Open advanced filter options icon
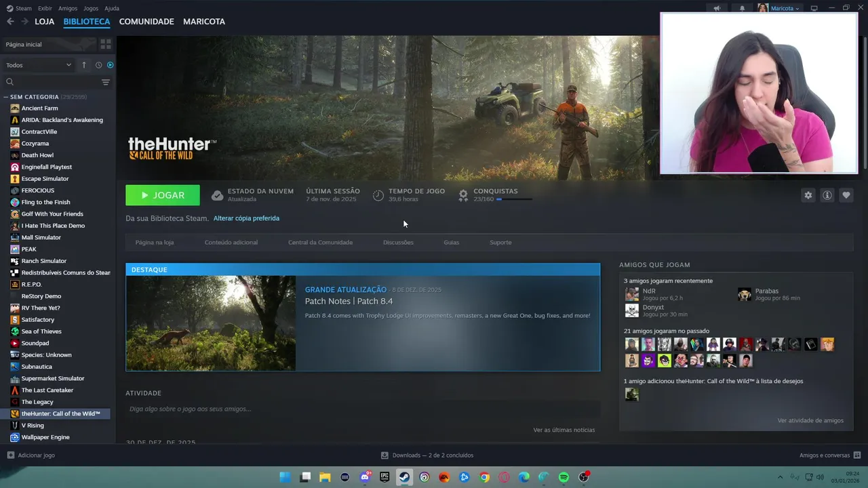Screen dimensions: 868x488 [x=106, y=82]
